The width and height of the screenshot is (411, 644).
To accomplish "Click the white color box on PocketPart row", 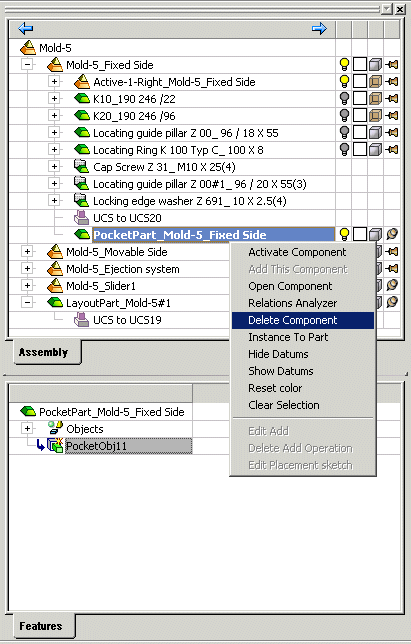I will [360, 234].
